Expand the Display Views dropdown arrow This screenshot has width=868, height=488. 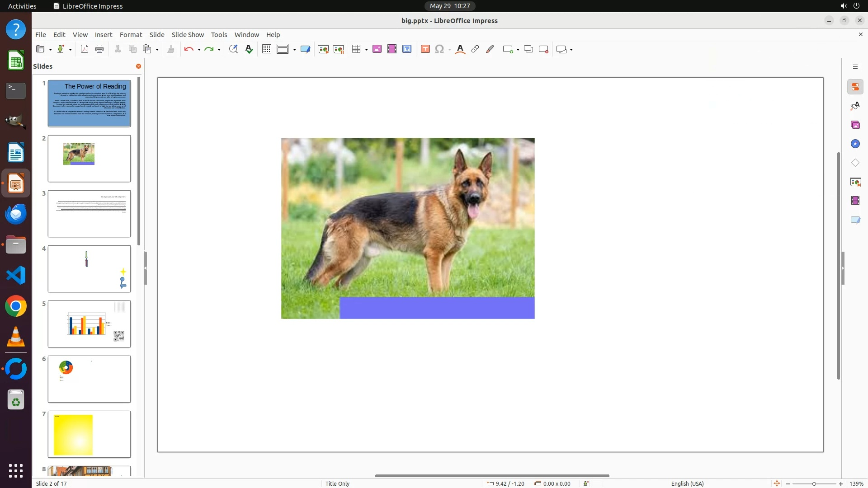pos(294,49)
